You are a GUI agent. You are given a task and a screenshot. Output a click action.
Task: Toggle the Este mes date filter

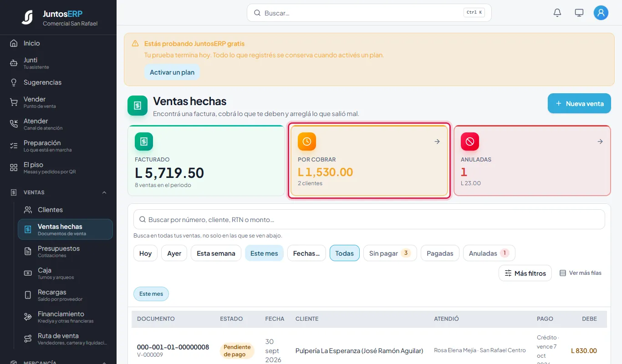[264, 253]
